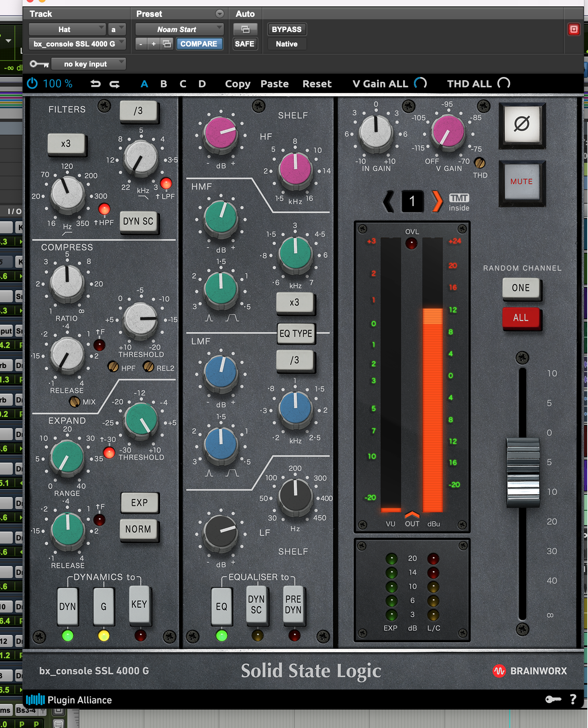Image resolution: width=588 pixels, height=728 pixels.
Task: Click the license key icon bottom right
Action: tap(554, 700)
